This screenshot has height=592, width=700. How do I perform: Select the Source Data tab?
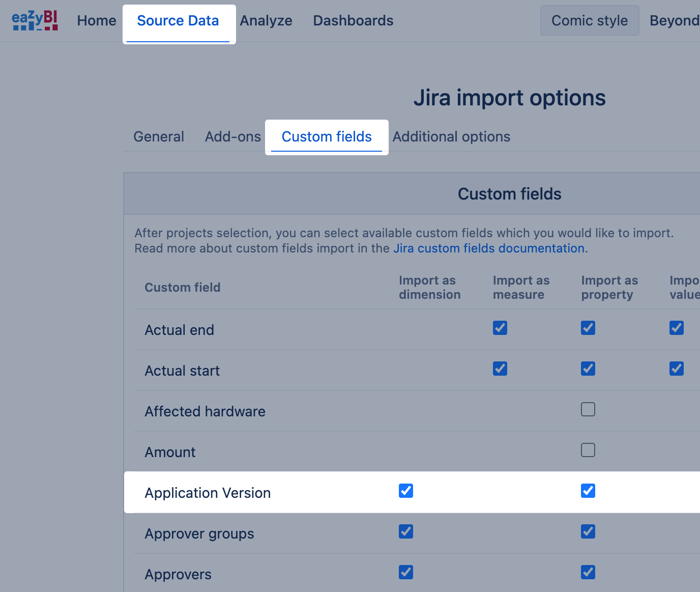[178, 21]
